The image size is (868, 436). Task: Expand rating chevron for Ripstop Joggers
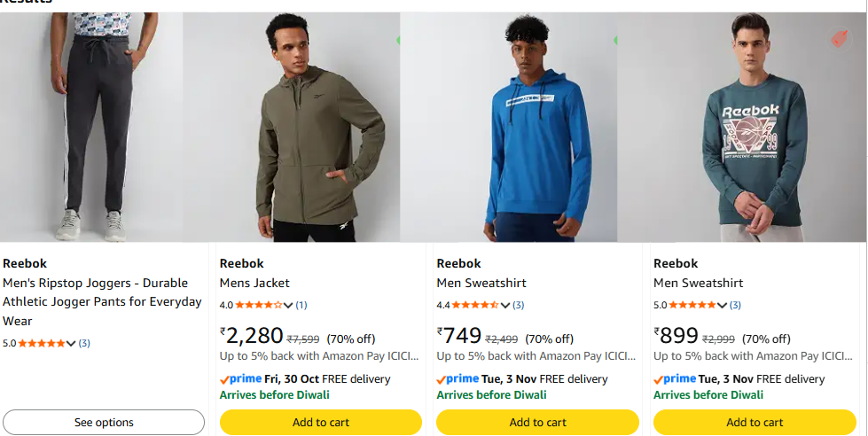click(71, 344)
